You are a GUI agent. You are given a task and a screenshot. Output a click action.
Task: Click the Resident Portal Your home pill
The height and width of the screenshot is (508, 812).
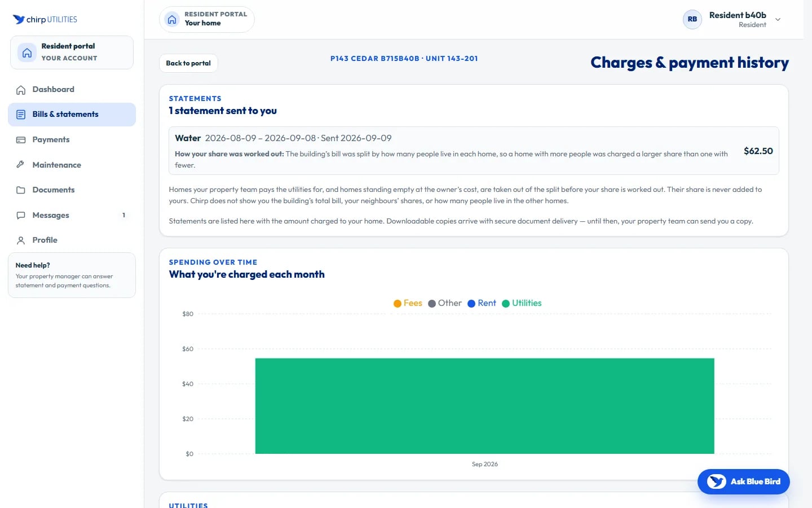[x=206, y=19]
